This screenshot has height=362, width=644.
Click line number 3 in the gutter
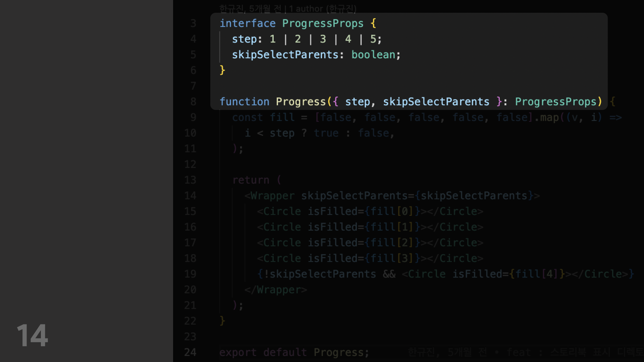point(193,23)
